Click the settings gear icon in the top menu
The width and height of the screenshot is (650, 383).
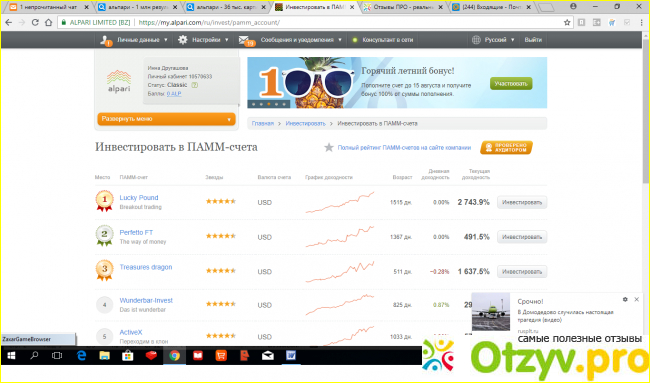(x=183, y=40)
